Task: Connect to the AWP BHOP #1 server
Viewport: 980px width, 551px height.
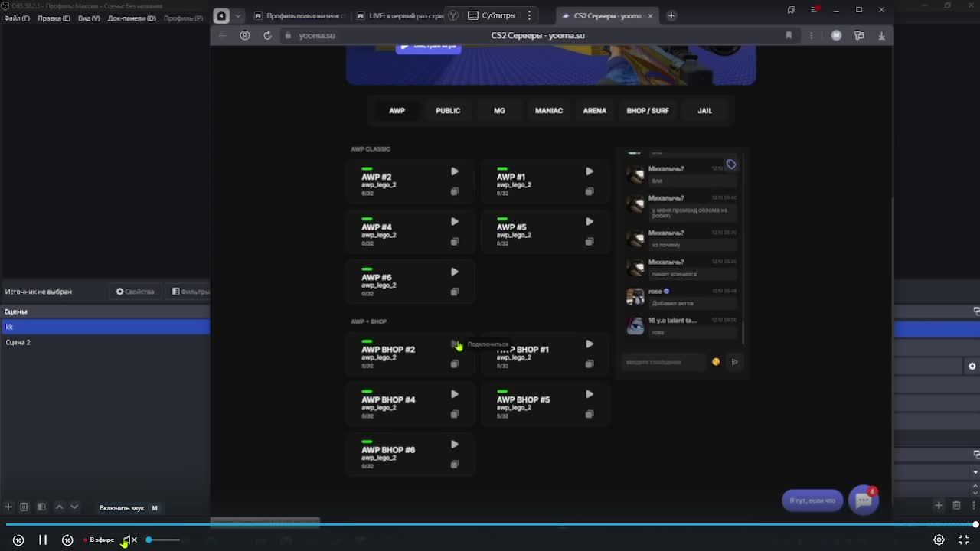Action: click(x=589, y=344)
